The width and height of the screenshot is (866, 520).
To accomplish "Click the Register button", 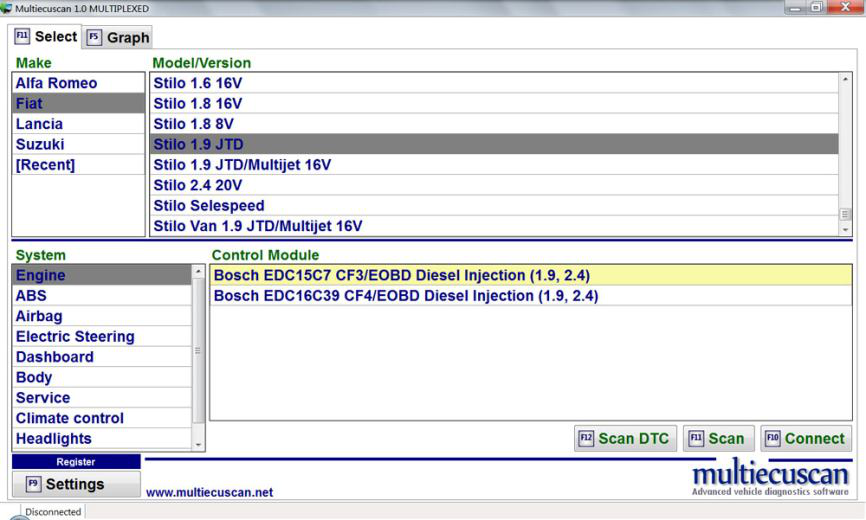I will (76, 462).
